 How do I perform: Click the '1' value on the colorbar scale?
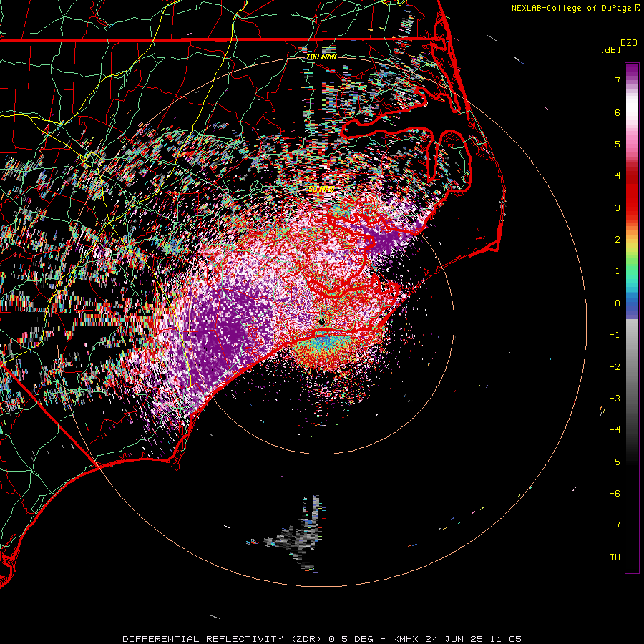(x=618, y=271)
